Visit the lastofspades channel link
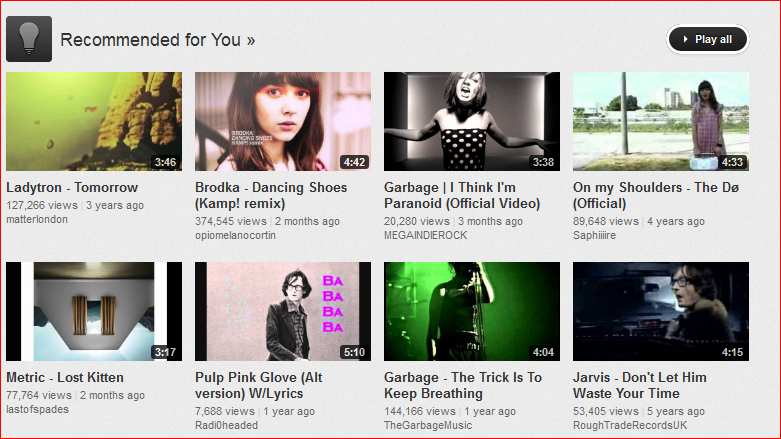 37,409
